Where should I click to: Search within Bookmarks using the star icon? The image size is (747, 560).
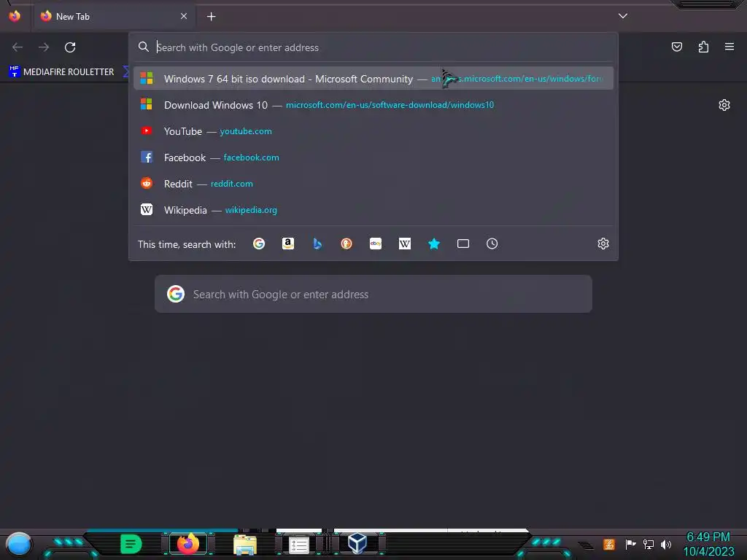[x=434, y=244]
